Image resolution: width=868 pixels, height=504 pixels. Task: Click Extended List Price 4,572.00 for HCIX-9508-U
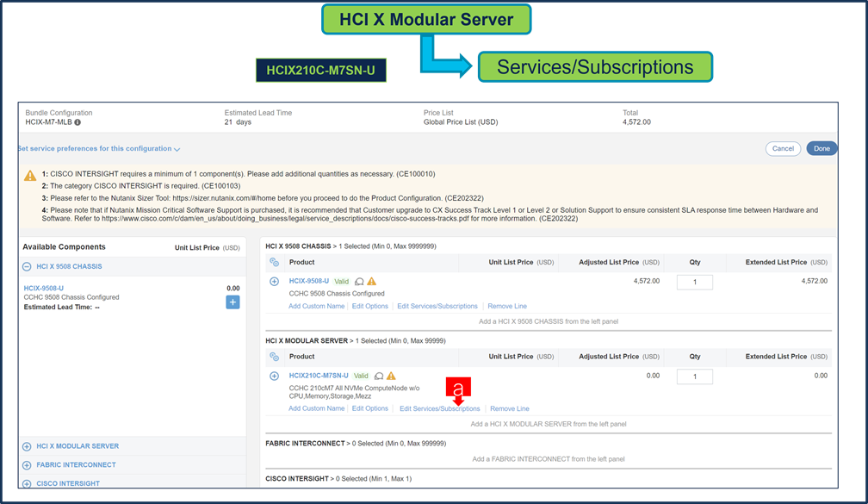coord(815,281)
